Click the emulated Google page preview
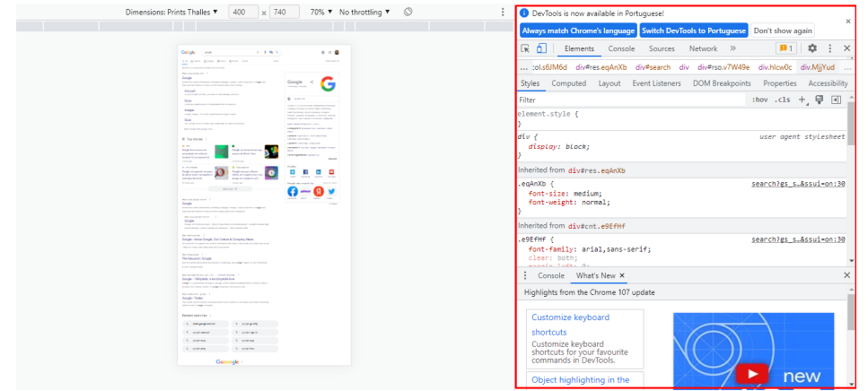Image resolution: width=868 pixels, height=391 pixels. tap(264, 204)
